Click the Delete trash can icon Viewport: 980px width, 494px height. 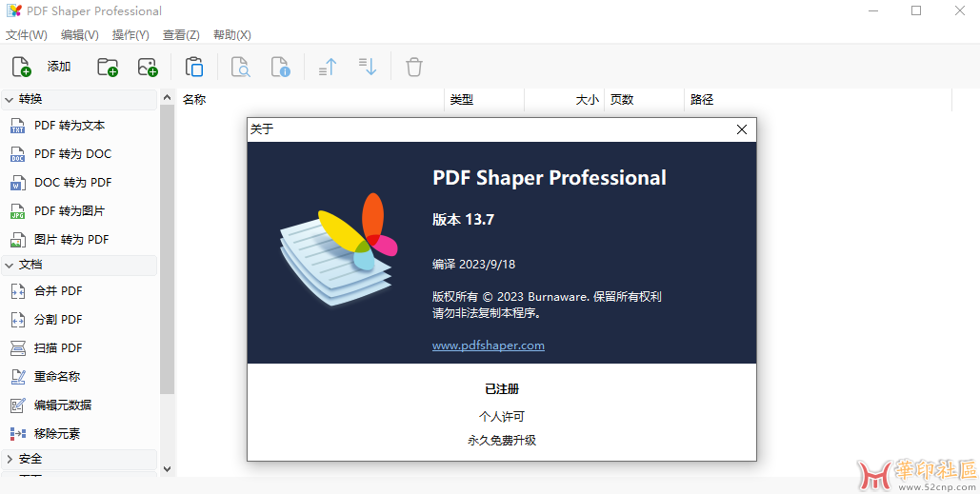(413, 67)
